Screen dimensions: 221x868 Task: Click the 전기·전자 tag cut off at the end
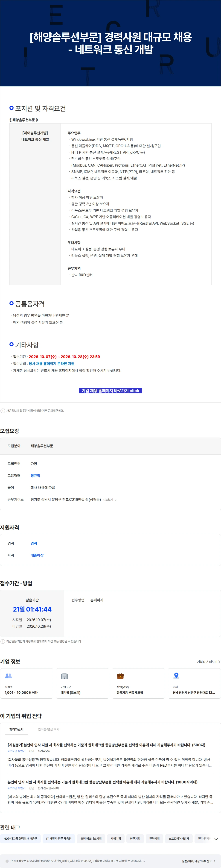click(203, 839)
